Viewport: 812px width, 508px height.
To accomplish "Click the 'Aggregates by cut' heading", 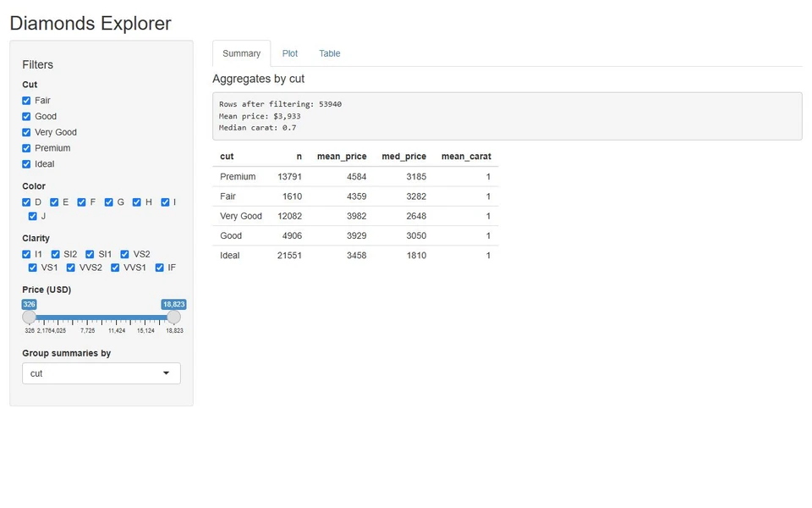I will (x=259, y=79).
